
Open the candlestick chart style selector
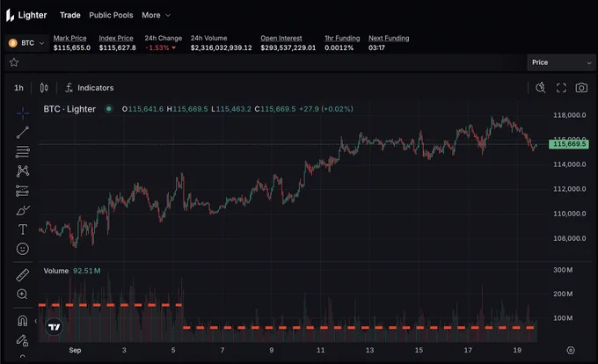[44, 88]
